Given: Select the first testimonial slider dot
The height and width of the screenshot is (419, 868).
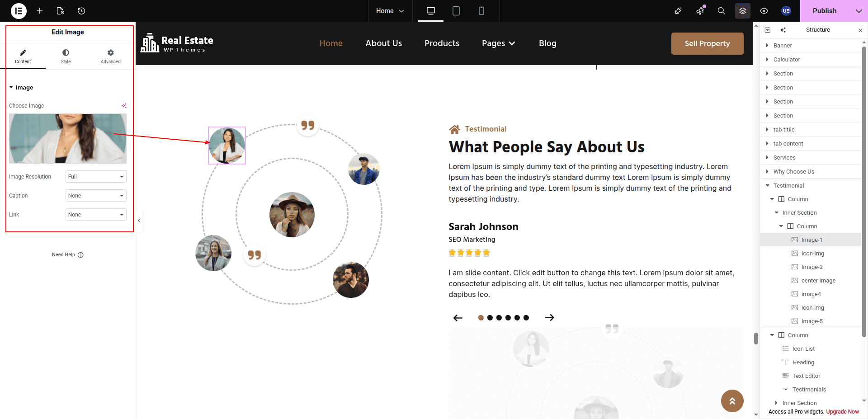Looking at the screenshot, I should (481, 318).
